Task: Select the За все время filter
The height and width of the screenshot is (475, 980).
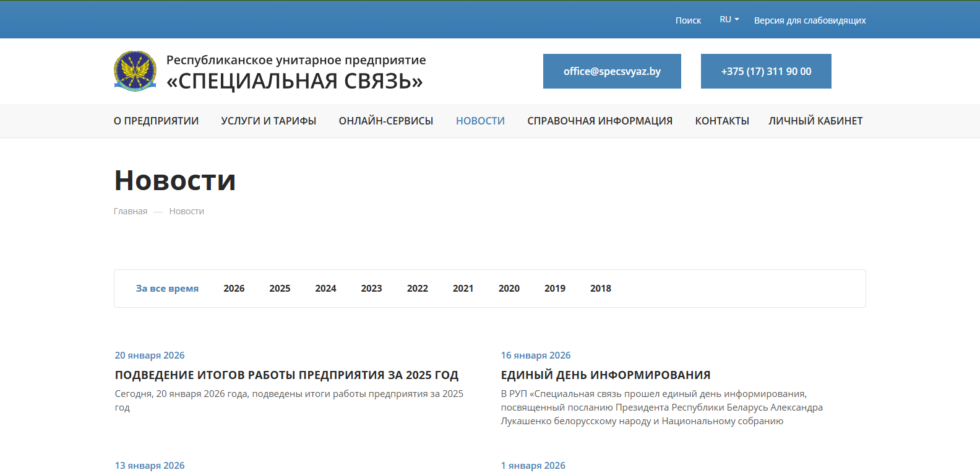Action: (x=167, y=289)
